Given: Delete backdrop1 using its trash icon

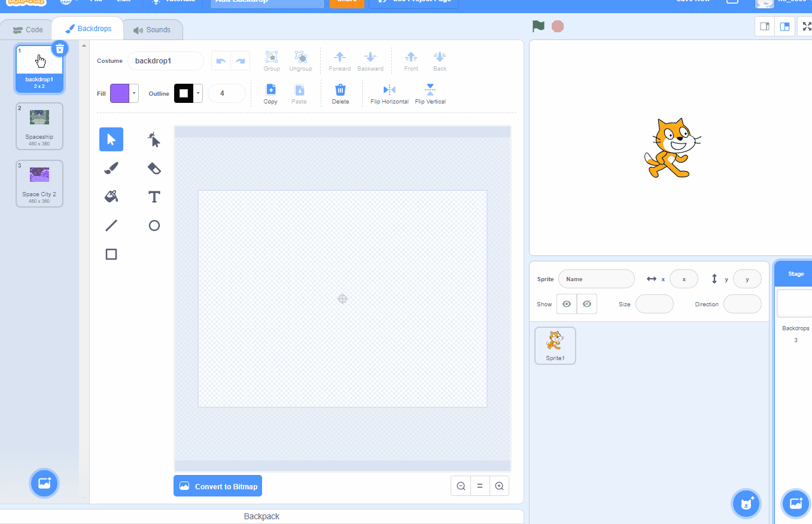Looking at the screenshot, I should tap(59, 49).
